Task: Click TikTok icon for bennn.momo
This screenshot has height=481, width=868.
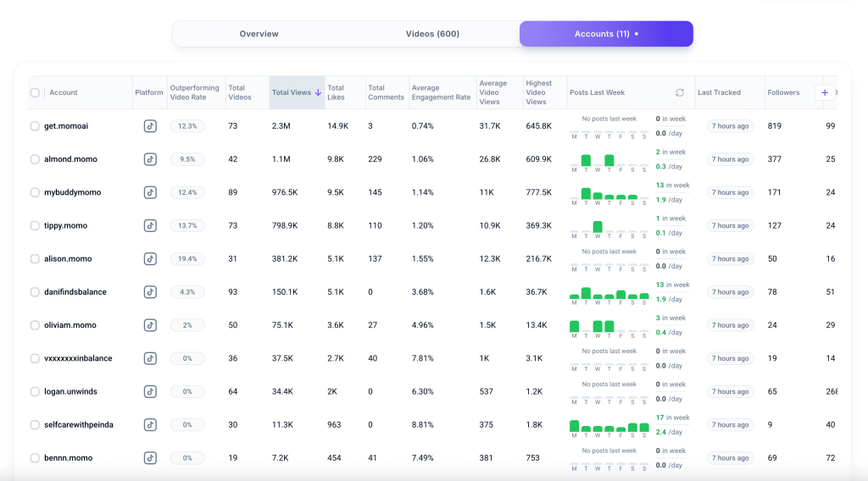Action: [150, 458]
